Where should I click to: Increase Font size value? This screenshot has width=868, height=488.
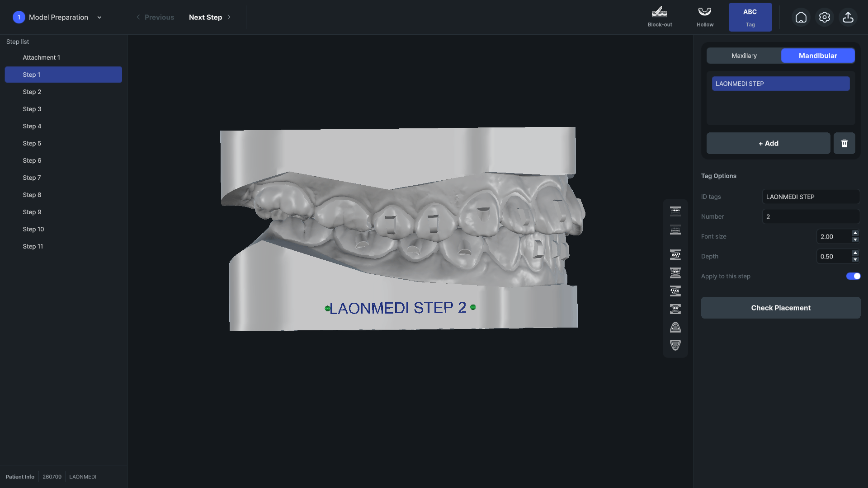[x=855, y=233]
